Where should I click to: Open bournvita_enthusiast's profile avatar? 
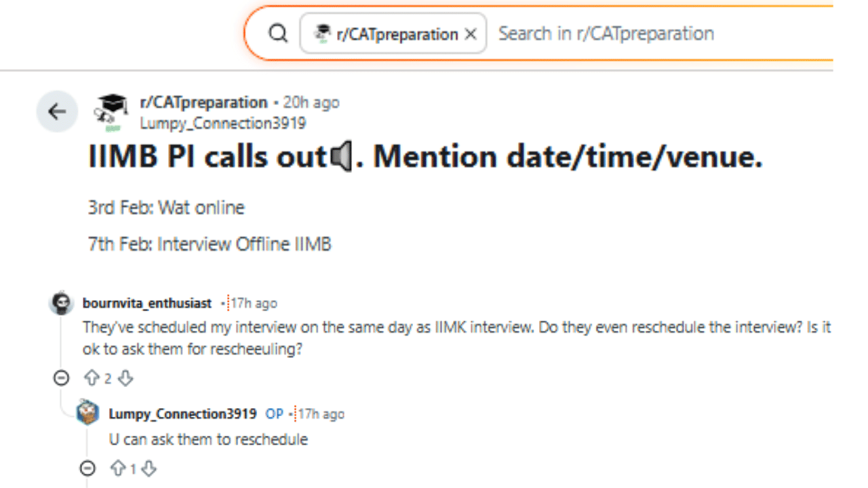(61, 303)
